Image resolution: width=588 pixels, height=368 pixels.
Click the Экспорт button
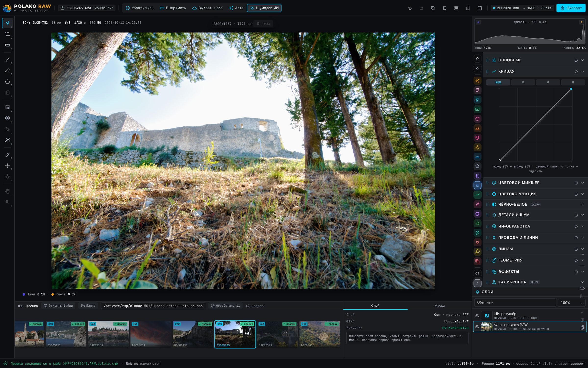(x=571, y=8)
